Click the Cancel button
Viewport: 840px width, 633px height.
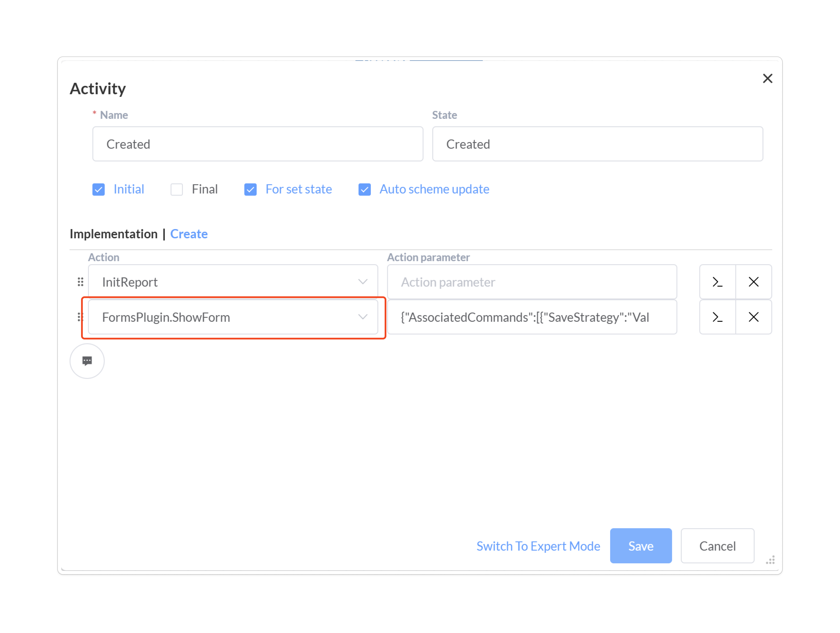click(717, 546)
